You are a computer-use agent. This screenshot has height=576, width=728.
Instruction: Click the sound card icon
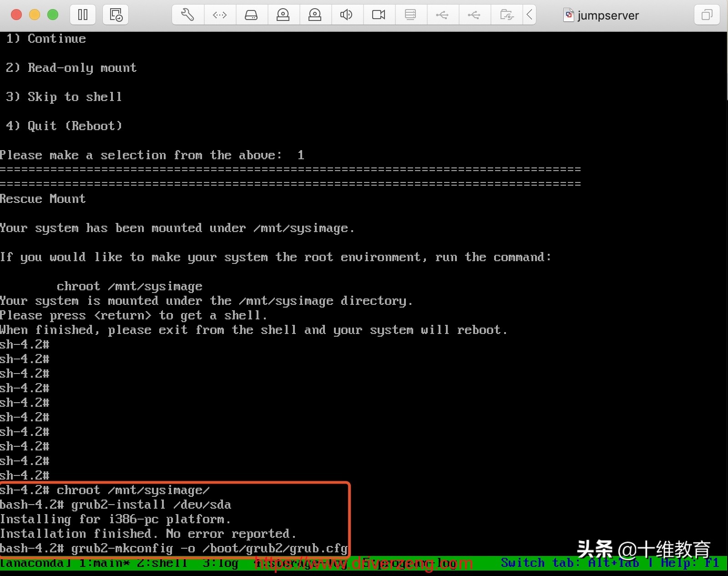pyautogui.click(x=347, y=15)
